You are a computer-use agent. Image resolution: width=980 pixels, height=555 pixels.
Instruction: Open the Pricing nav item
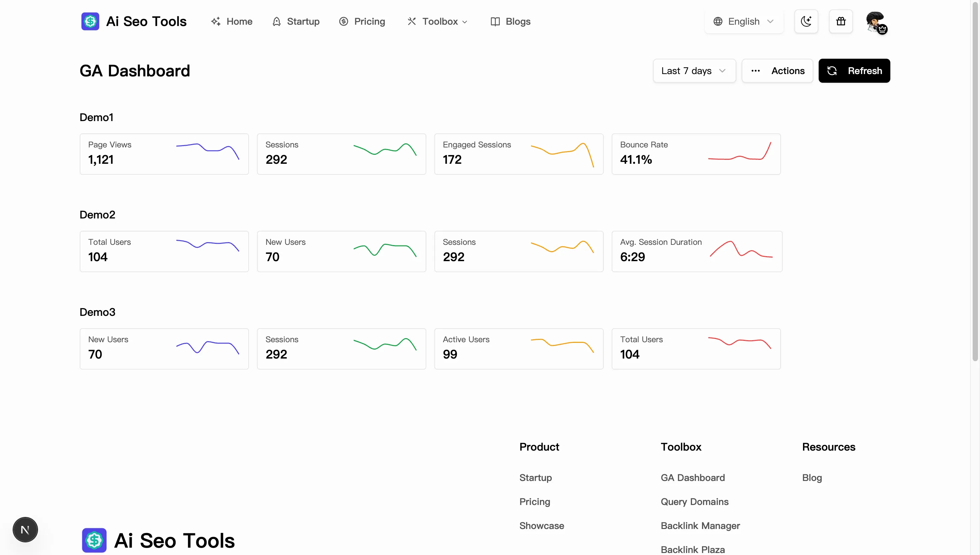click(362, 21)
